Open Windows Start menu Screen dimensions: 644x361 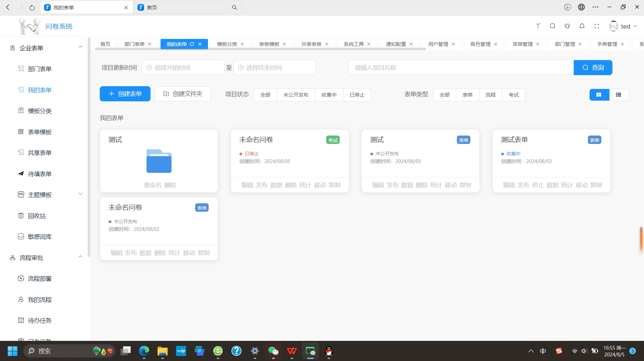pos(12,351)
